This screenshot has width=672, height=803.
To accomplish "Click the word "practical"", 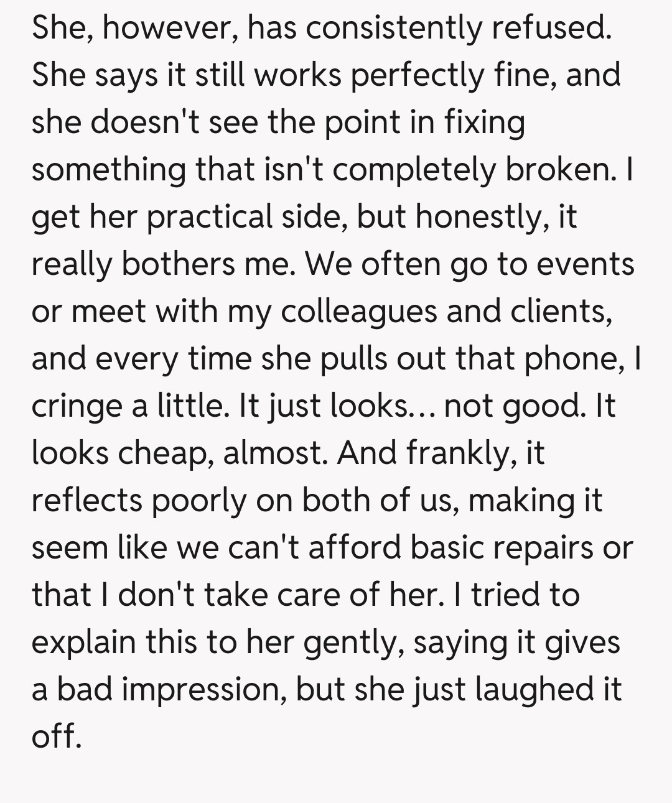I will (210, 217).
